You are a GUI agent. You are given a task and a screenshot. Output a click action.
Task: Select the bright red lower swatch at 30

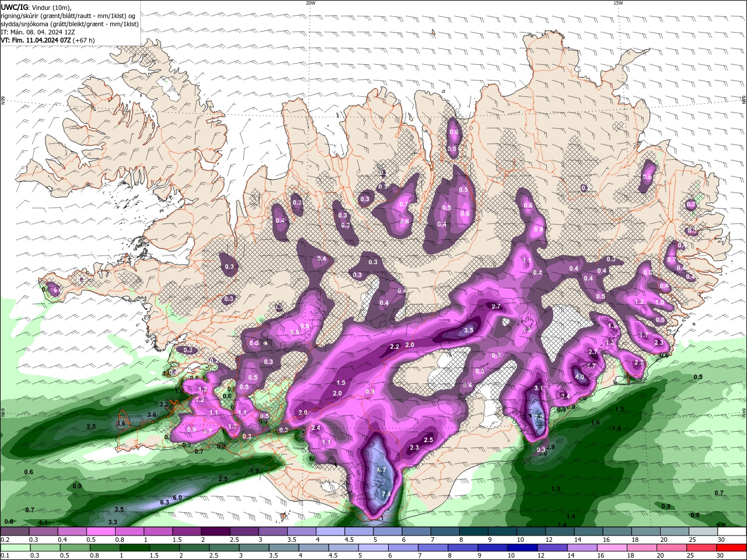pyautogui.click(x=731, y=548)
